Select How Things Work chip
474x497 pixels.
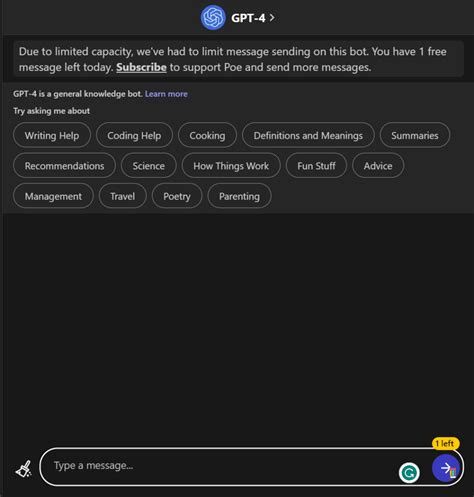click(231, 166)
